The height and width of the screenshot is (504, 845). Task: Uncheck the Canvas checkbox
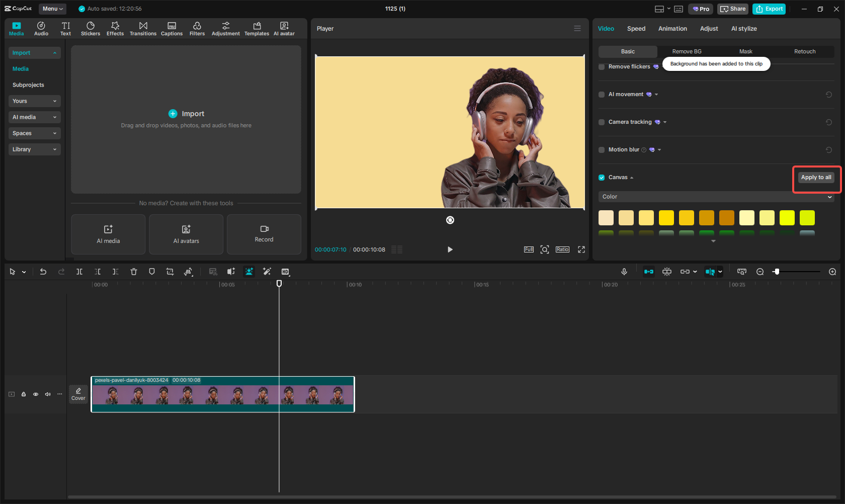[x=602, y=178]
